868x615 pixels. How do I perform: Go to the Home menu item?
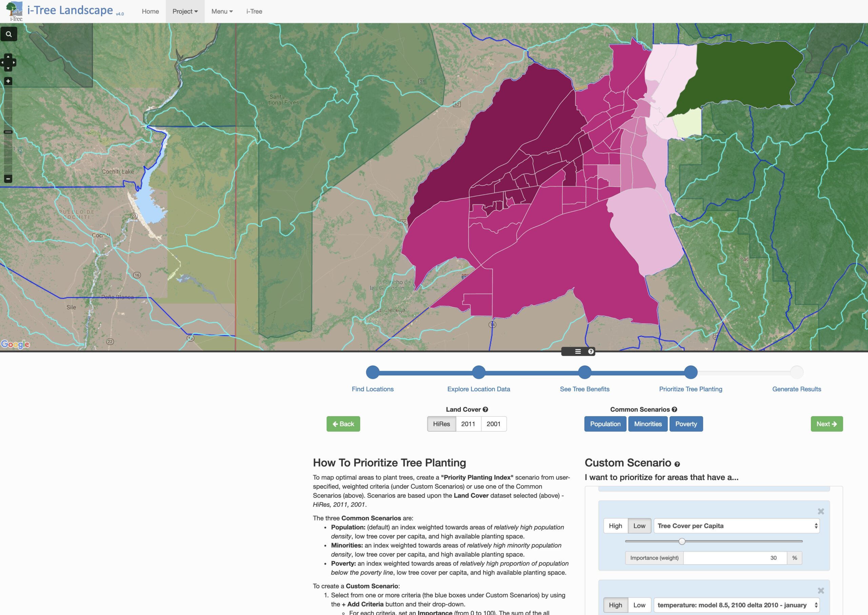click(x=150, y=12)
